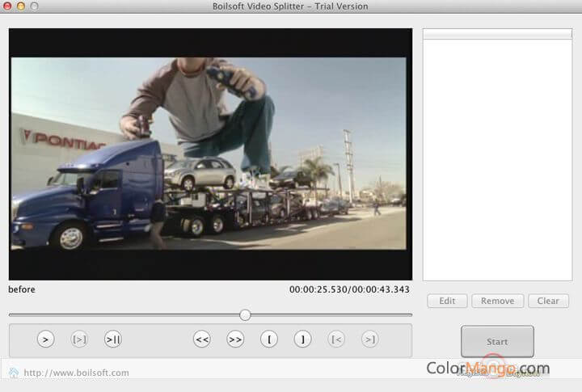This screenshot has width=582, height=392.
Task: Jump to end marker >] button
Action: [x=369, y=339]
